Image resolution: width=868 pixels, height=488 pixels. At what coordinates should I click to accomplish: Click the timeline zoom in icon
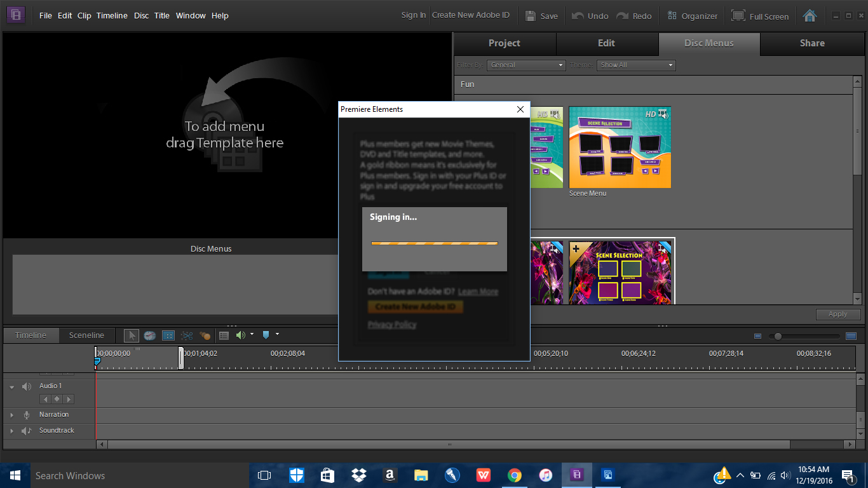coord(851,335)
